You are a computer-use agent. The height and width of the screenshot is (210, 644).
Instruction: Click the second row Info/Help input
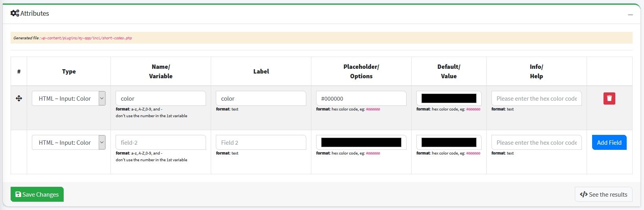tap(536, 142)
